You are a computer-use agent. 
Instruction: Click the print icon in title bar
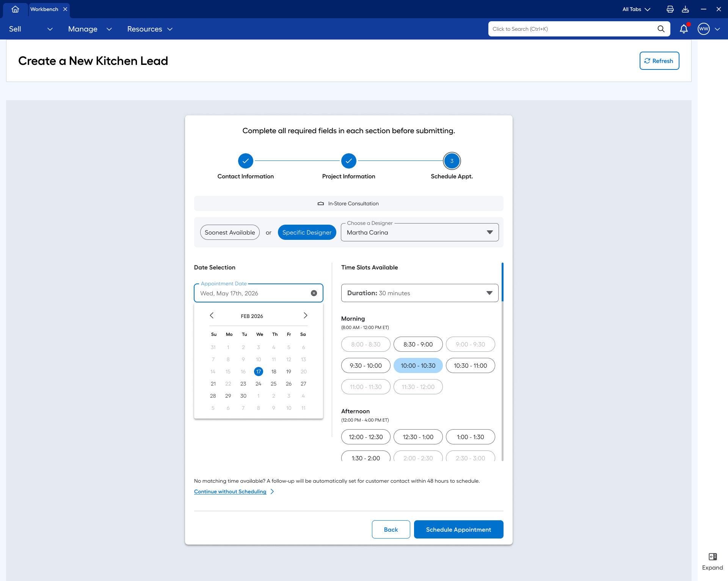pyautogui.click(x=670, y=9)
